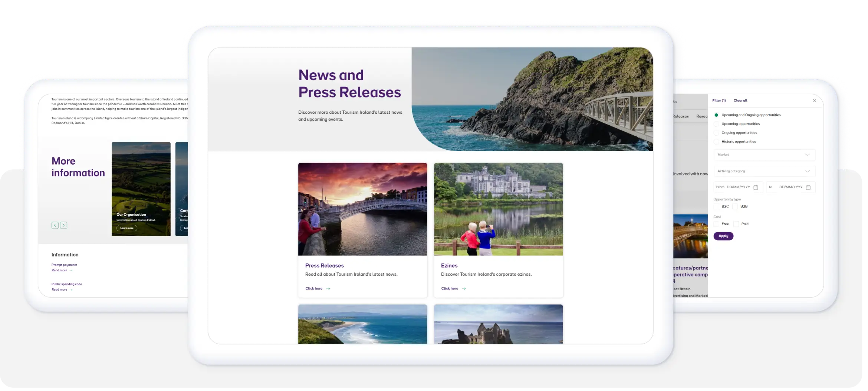The width and height of the screenshot is (868, 391).
Task: Click the Press Releases card title
Action: coord(324,266)
